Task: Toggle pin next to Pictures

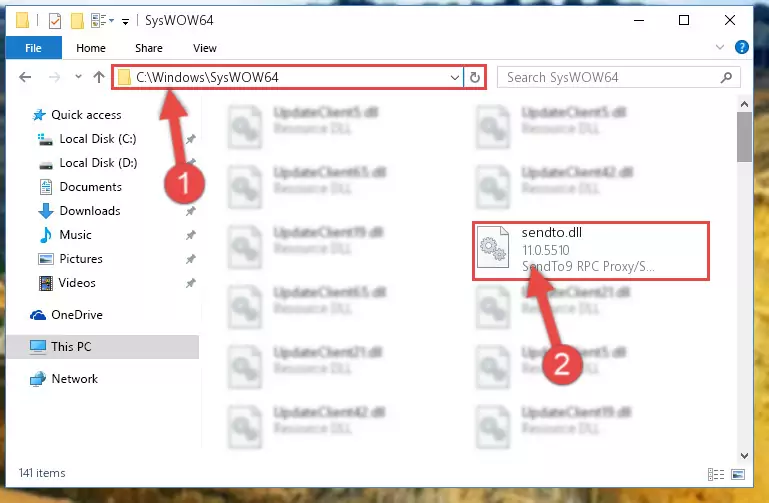Action: pos(190,259)
